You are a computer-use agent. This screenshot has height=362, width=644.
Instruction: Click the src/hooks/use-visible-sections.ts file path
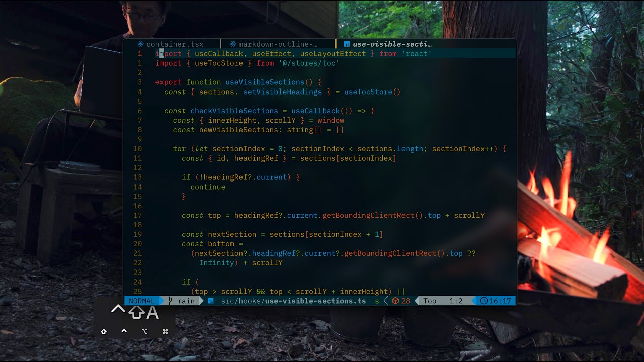coord(293,301)
